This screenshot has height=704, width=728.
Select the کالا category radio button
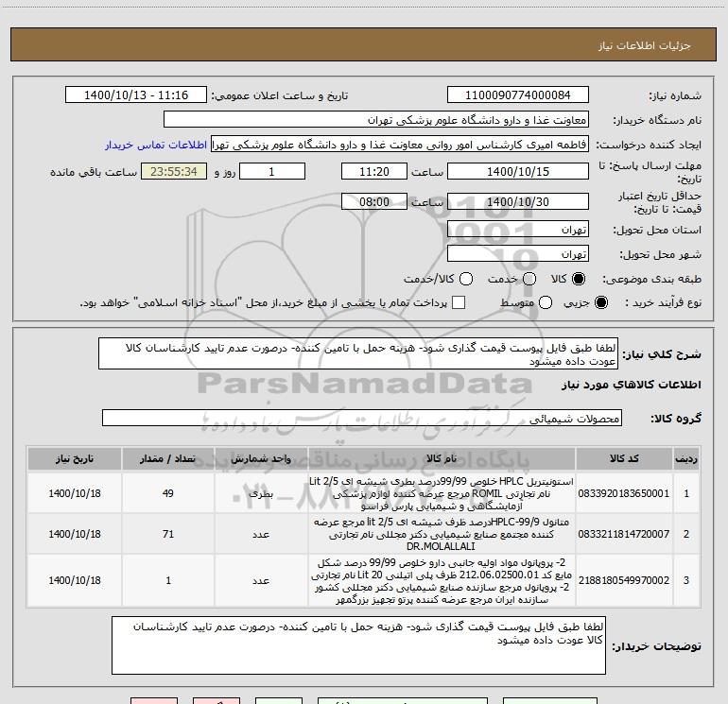(x=579, y=279)
